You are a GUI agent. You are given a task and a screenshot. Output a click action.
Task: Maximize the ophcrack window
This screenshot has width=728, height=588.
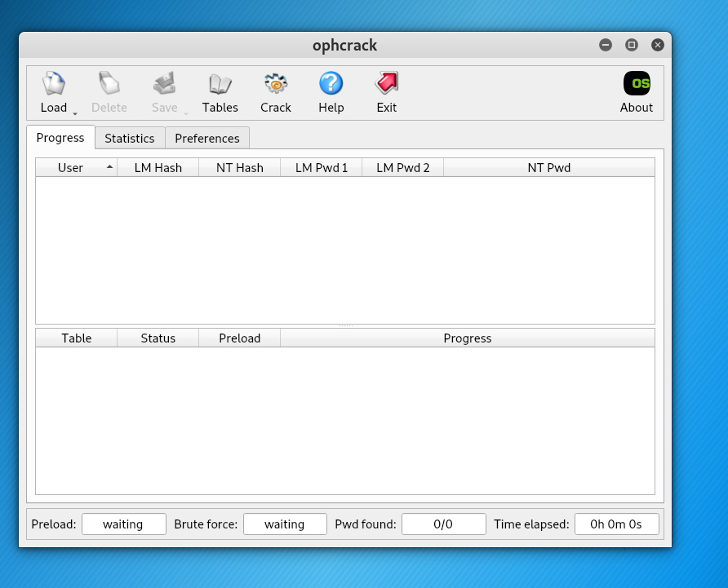click(632, 45)
